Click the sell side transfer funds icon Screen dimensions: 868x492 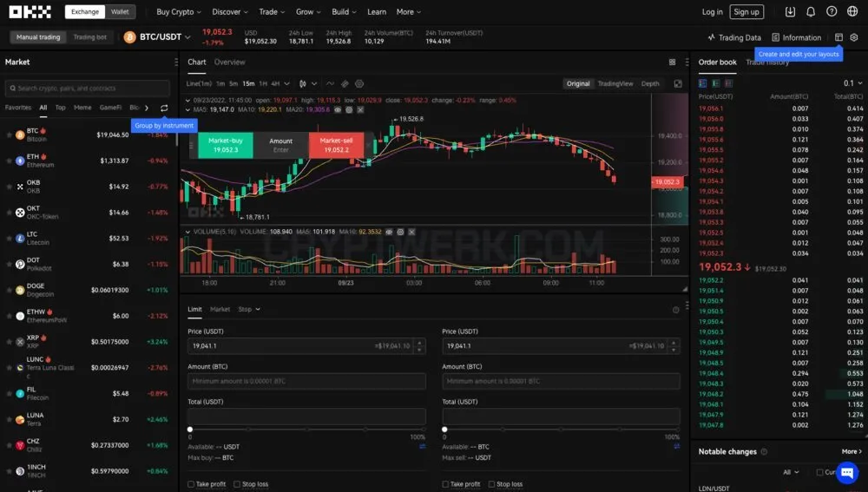676,446
